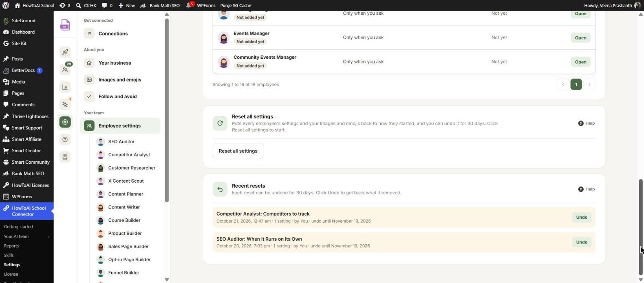Viewport: 644px width, 283px height.
Task: Undo the SEO Auditor reset
Action: point(582,242)
